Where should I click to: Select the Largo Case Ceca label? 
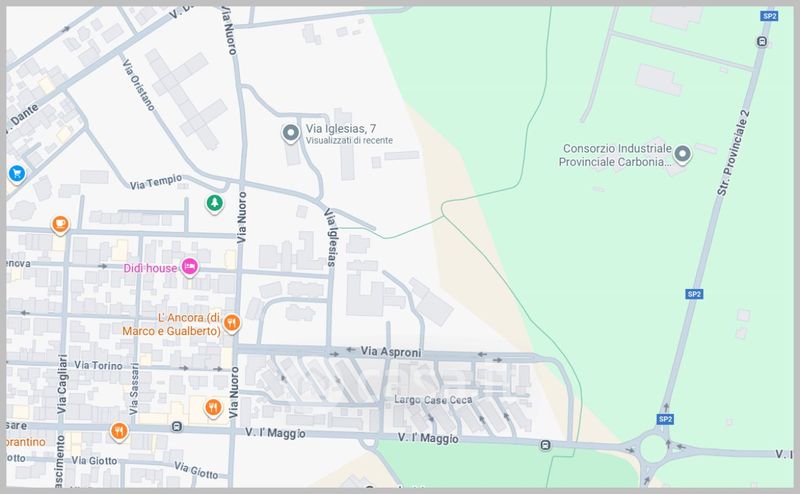433,401
